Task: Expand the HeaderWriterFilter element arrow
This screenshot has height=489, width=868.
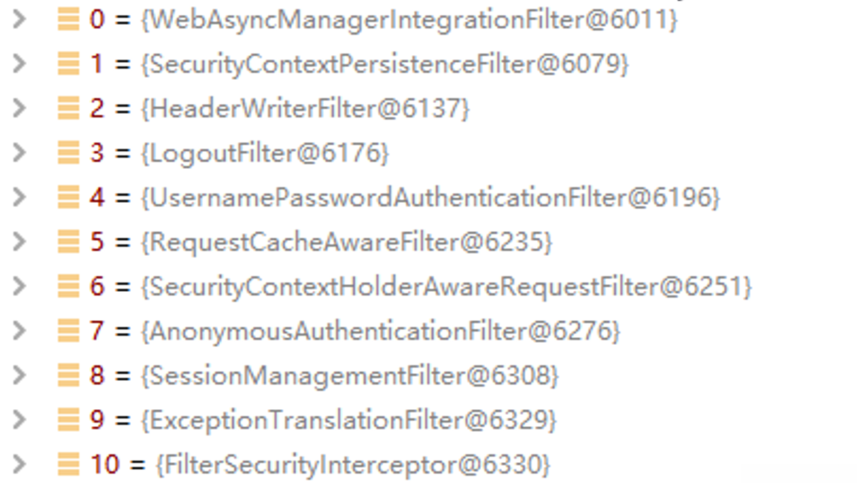Action: (20, 109)
